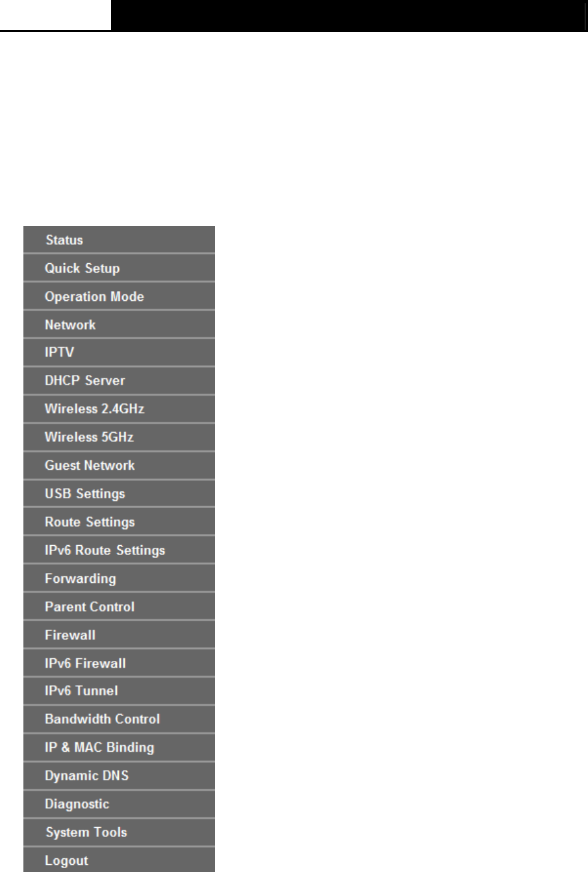Screen dimensions: 588x872
Task: Open USB Settings
Action: tap(119, 494)
